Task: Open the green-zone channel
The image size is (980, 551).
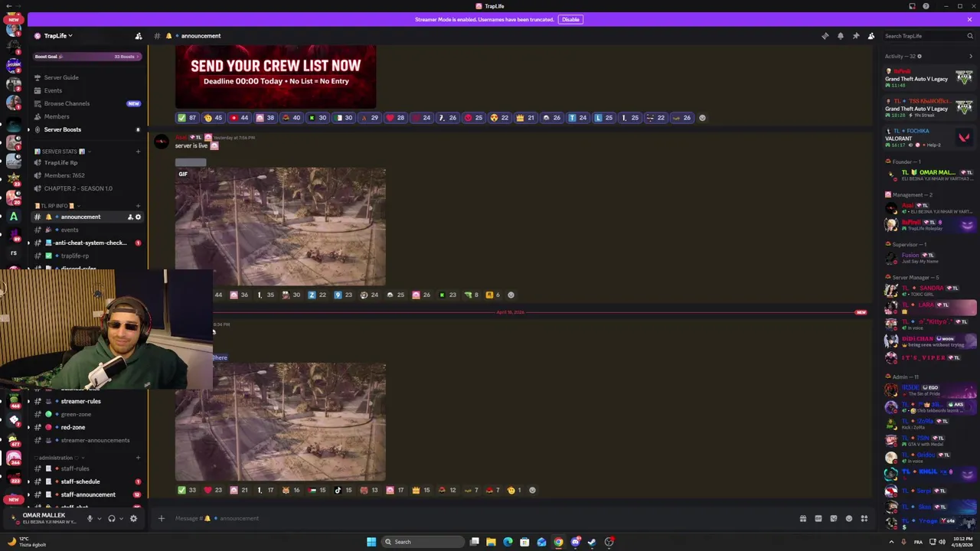Action: click(x=76, y=414)
